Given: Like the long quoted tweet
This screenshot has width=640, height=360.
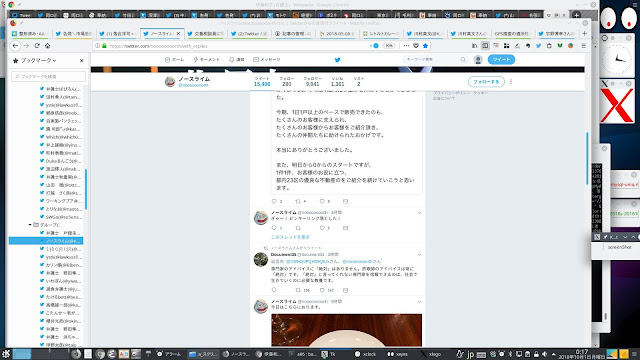Looking at the screenshot, I should (322, 201).
